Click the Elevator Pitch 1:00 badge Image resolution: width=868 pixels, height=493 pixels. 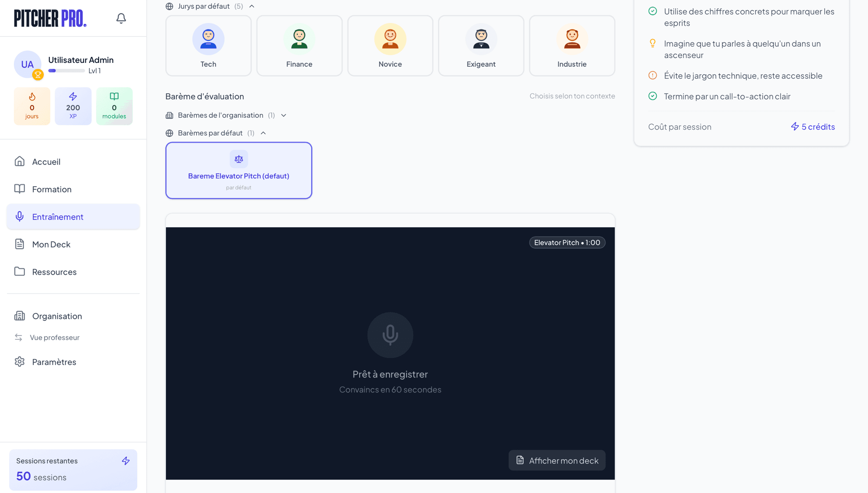[567, 243]
